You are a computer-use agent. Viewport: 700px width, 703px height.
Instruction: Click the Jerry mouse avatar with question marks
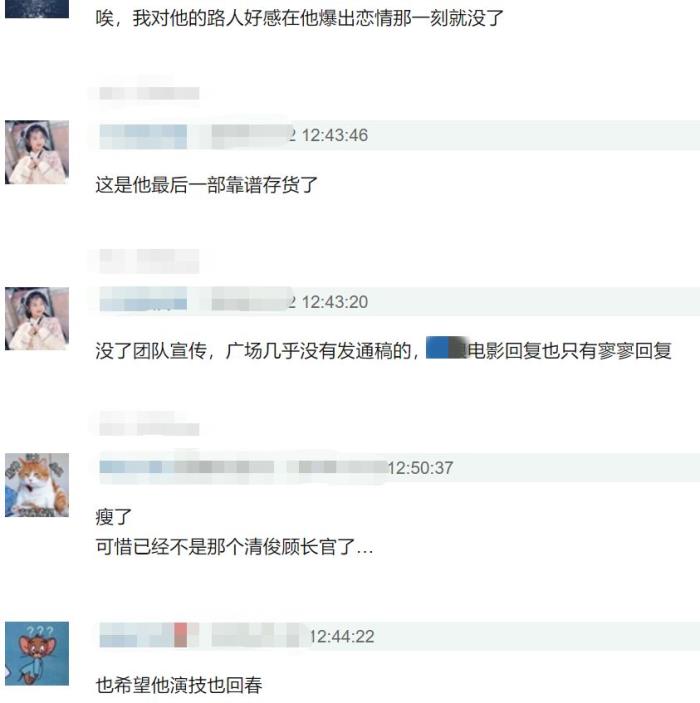click(x=37, y=653)
